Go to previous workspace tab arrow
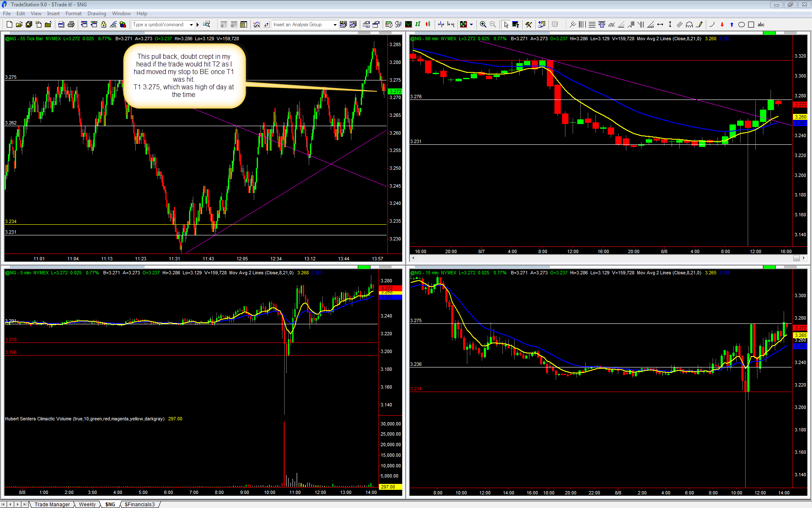Screen dimensions: 812x508 [11, 504]
